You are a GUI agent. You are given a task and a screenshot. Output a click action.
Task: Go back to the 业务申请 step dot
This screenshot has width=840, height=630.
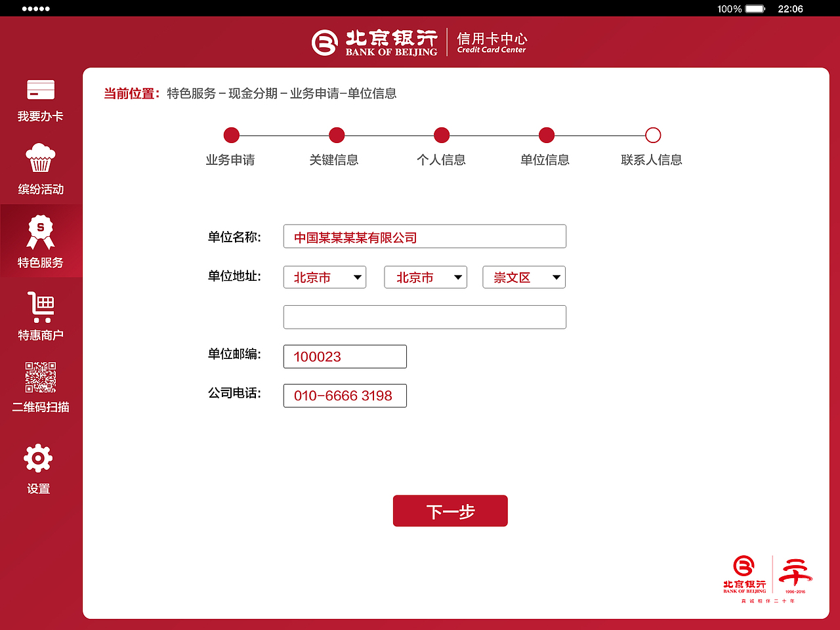click(231, 135)
